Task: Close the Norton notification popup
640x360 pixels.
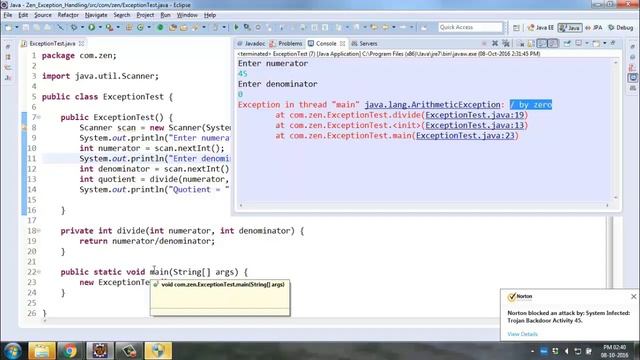Action: click(633, 296)
